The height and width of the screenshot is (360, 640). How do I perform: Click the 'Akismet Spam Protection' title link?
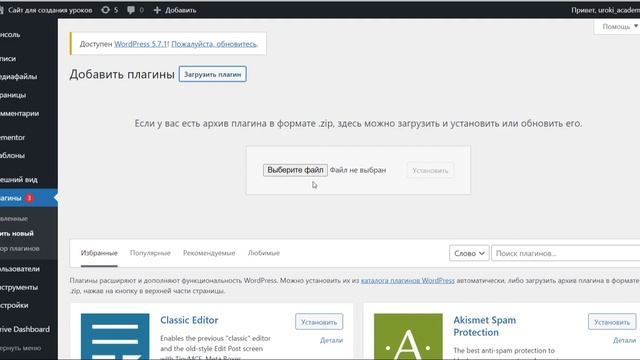click(484, 326)
